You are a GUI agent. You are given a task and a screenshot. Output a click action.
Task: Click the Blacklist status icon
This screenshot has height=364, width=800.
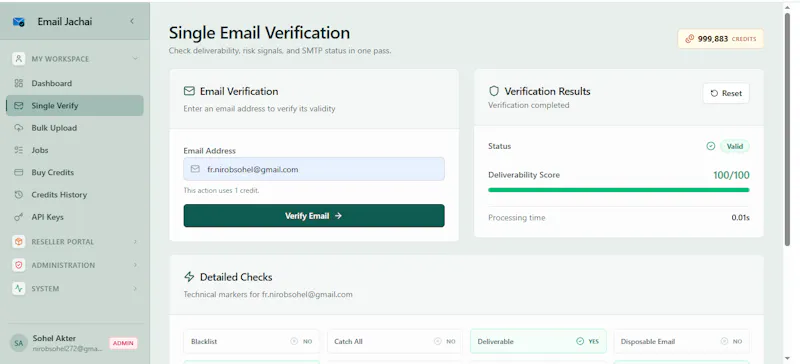(x=294, y=342)
